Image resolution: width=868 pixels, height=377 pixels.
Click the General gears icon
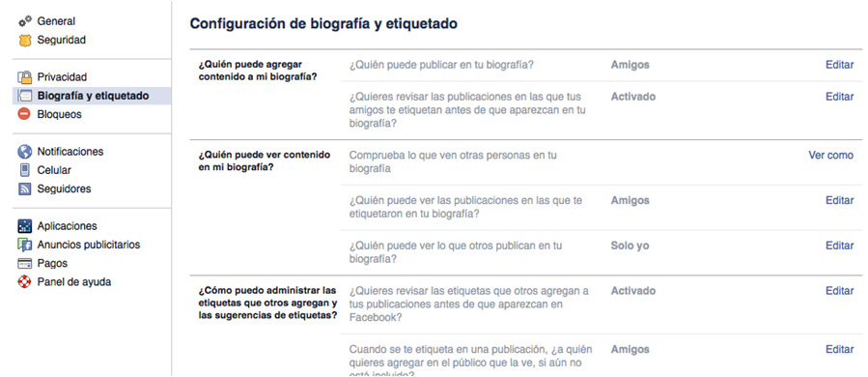coord(25,21)
